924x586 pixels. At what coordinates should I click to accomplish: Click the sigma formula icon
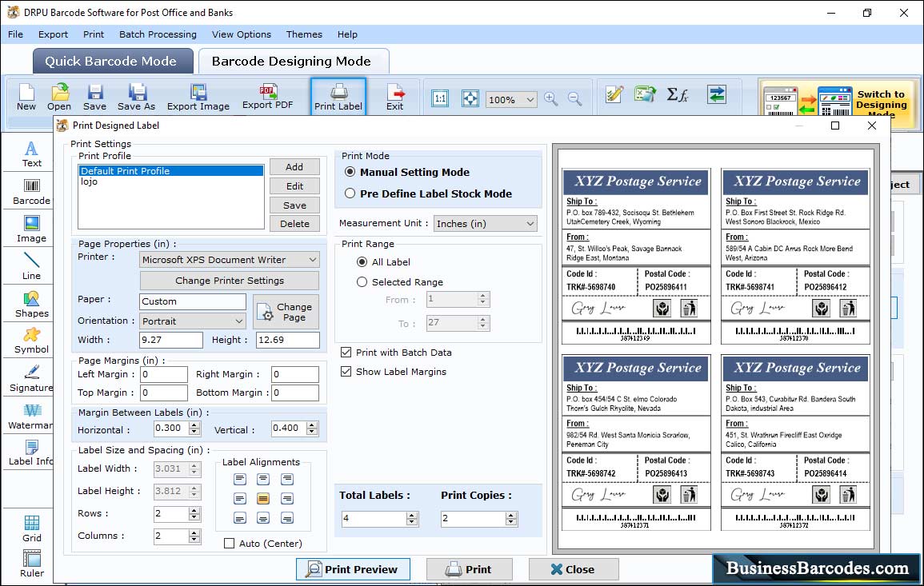[678, 94]
